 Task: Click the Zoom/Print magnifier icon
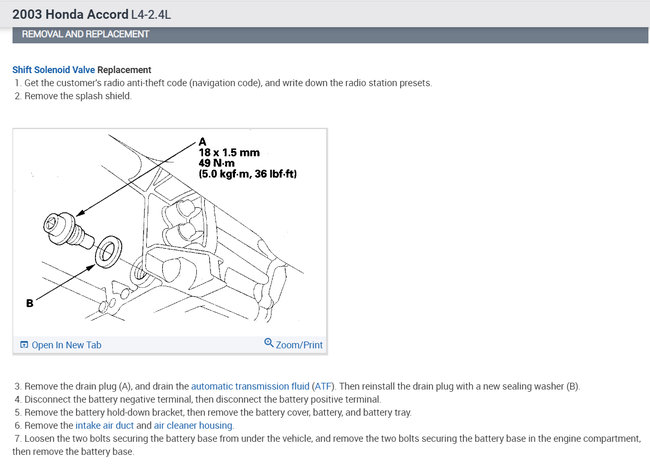pos(269,343)
